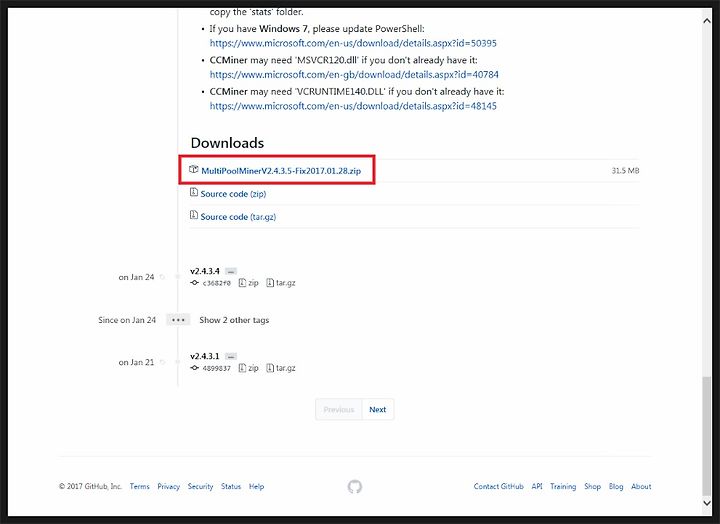Screen dimensions: 720x524
Task: Click the scrollbar down arrow
Action: (707, 503)
